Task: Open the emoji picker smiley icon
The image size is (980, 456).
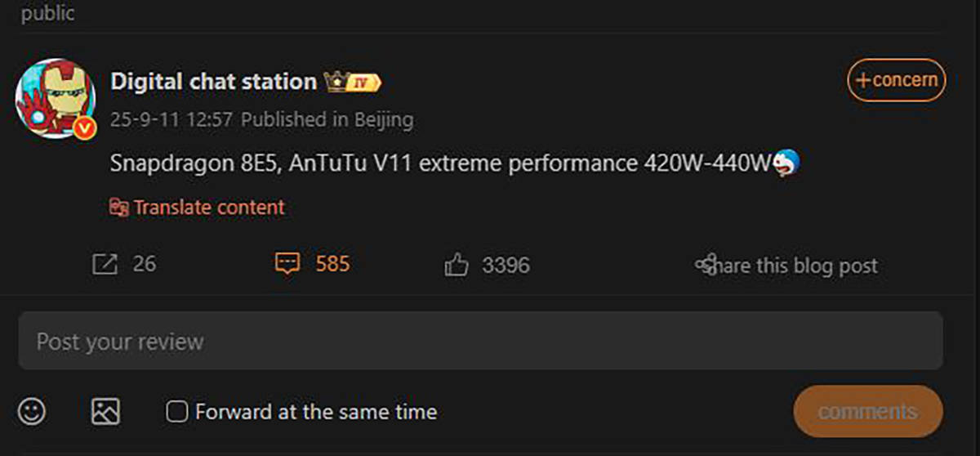Action: [x=33, y=411]
